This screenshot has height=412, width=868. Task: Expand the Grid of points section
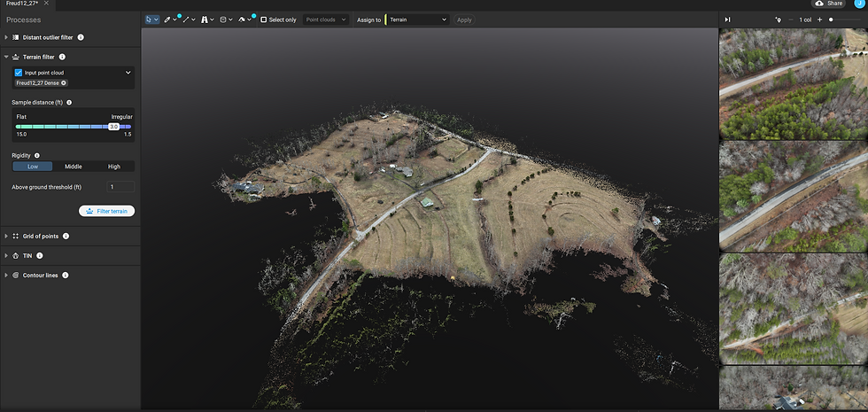pos(6,236)
